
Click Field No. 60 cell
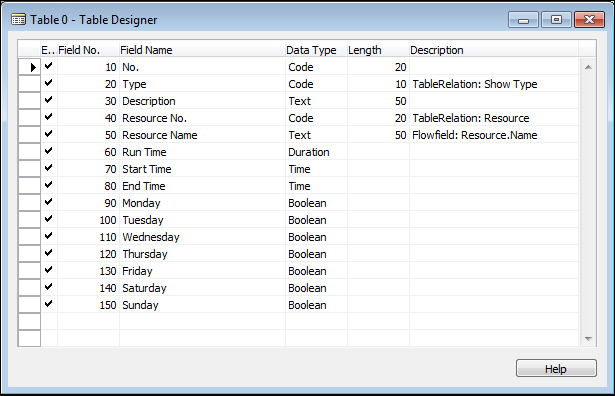(88, 152)
